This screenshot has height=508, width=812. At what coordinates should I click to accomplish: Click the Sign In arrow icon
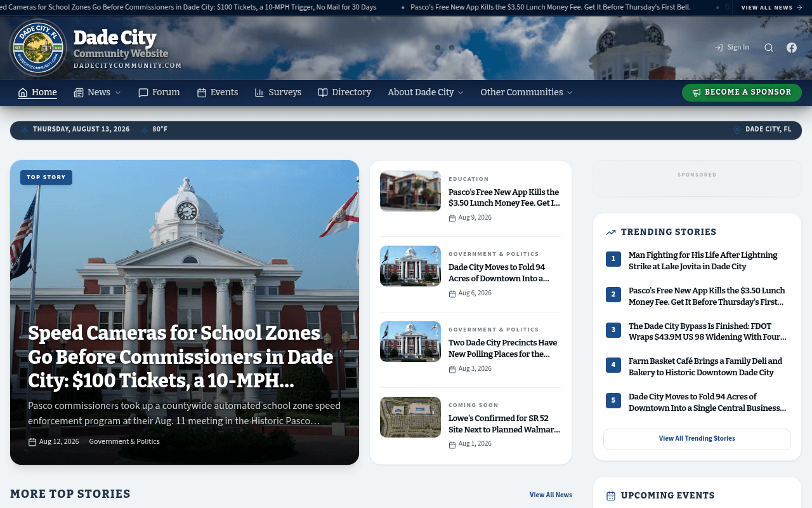[x=719, y=48]
